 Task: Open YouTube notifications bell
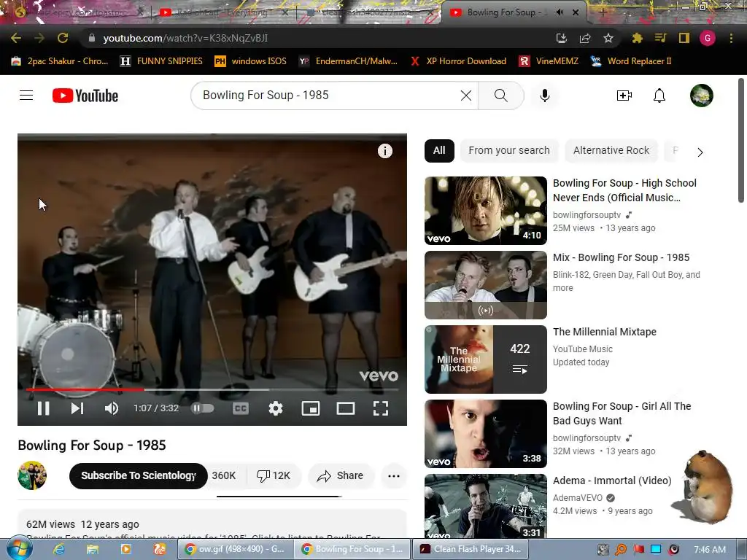click(x=659, y=96)
